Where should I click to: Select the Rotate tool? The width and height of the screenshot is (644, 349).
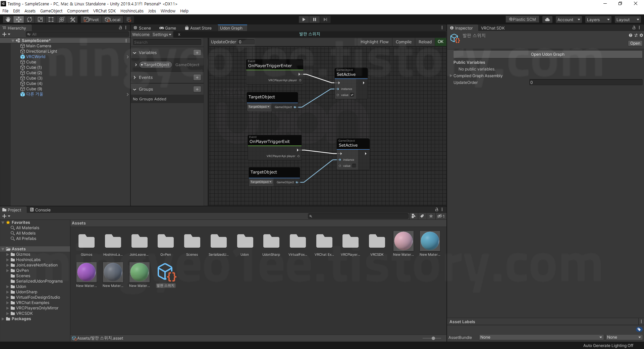[30, 19]
